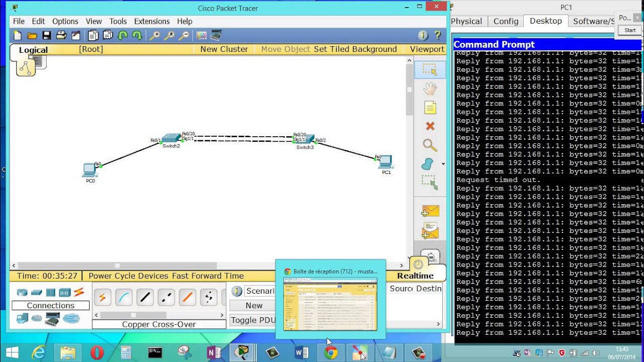Select the Wireless Devices category

point(64,293)
